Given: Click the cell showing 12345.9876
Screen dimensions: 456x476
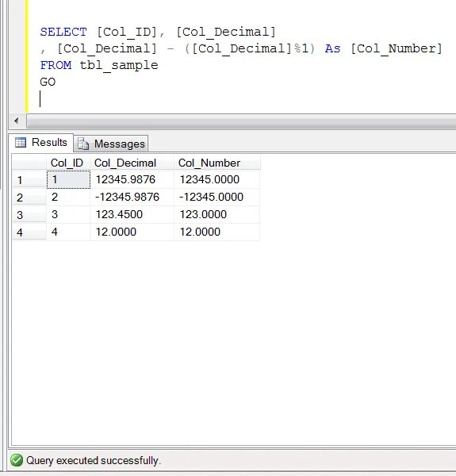Looking at the screenshot, I should [132, 179].
